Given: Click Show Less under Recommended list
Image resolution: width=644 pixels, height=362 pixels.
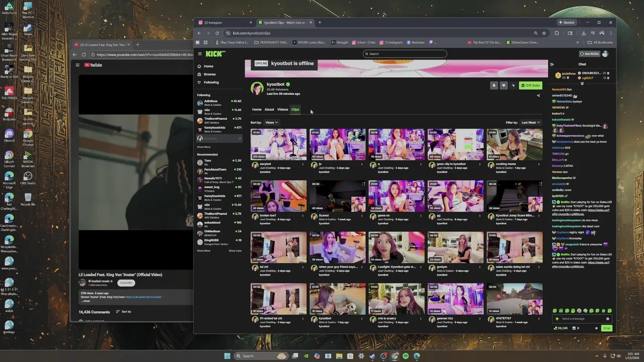Looking at the screenshot, I should click(235, 250).
